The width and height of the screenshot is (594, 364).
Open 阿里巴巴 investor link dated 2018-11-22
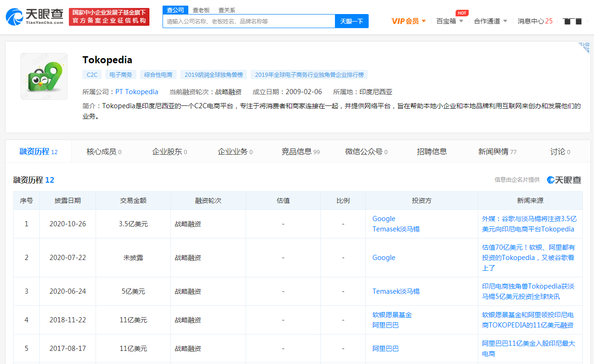(386, 325)
